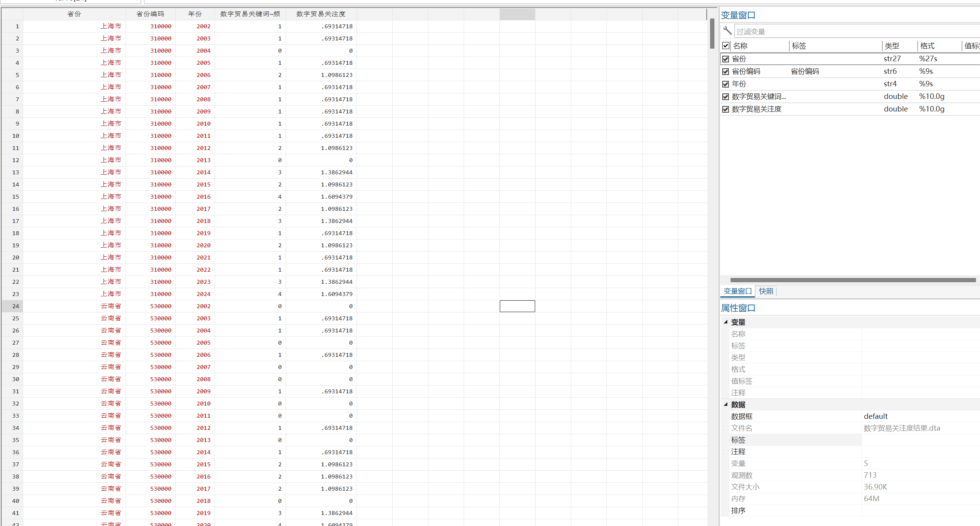
Task: Uncheck the 省份编码 variable checkbox
Action: click(x=725, y=71)
